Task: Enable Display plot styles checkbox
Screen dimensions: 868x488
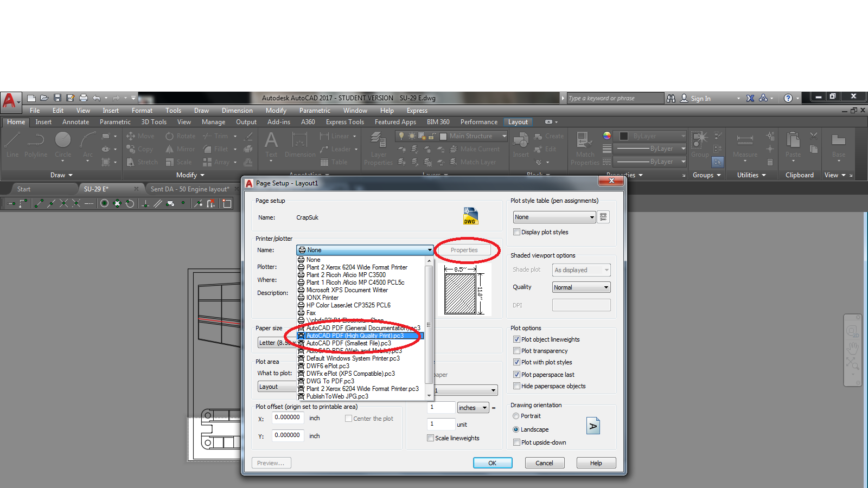Action: coord(516,232)
